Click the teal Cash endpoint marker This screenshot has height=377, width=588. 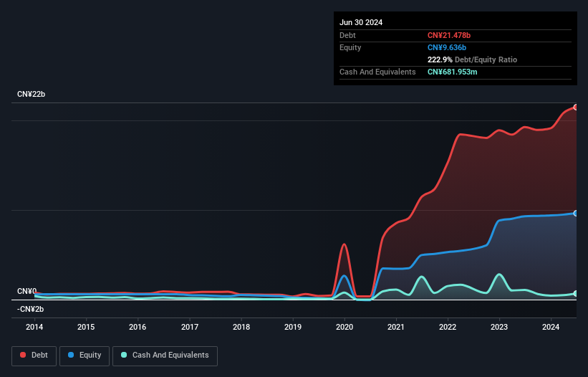click(576, 293)
